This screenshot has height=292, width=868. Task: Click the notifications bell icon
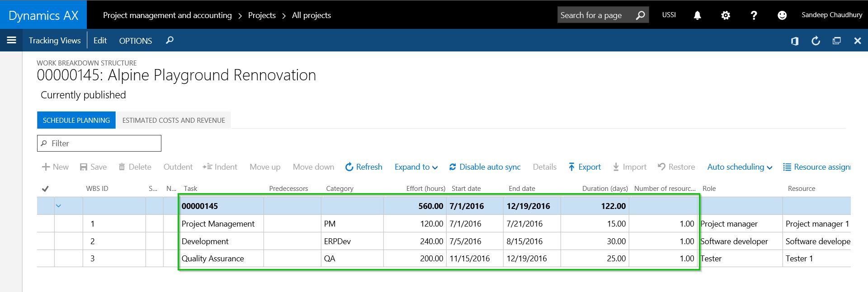tap(697, 15)
